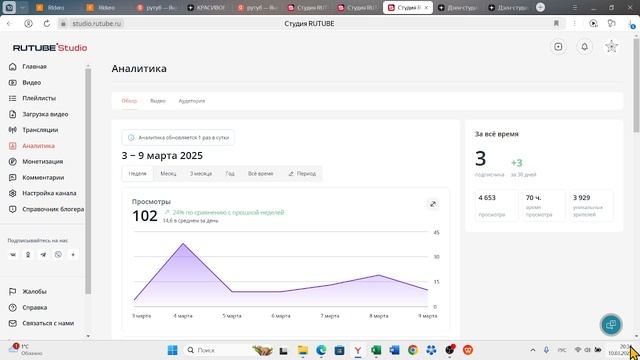Click the Аналитика обновляется 1 раз в сутки notice
The width and height of the screenshot is (640, 360).
(x=178, y=138)
